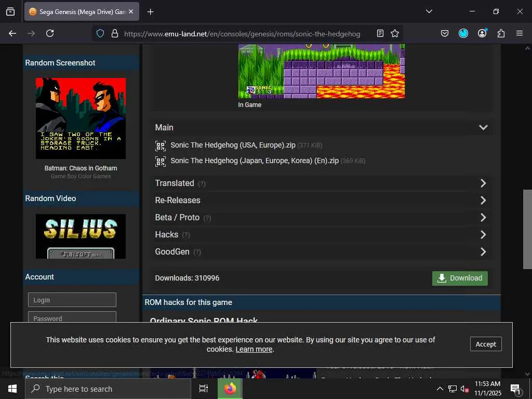Switch to Firefox in the taskbar
Image resolution: width=532 pixels, height=399 pixels.
[x=230, y=389]
